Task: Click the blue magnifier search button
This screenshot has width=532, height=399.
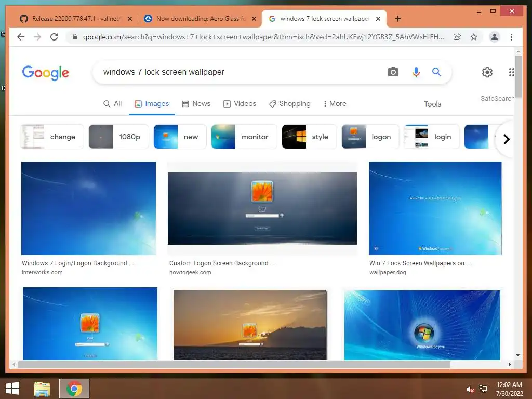Action: (x=436, y=72)
